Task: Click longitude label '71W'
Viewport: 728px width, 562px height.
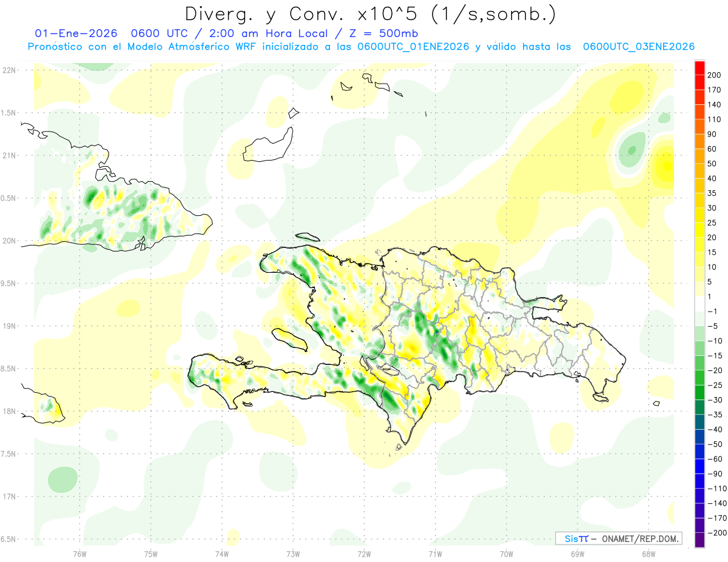Action: [x=435, y=554]
